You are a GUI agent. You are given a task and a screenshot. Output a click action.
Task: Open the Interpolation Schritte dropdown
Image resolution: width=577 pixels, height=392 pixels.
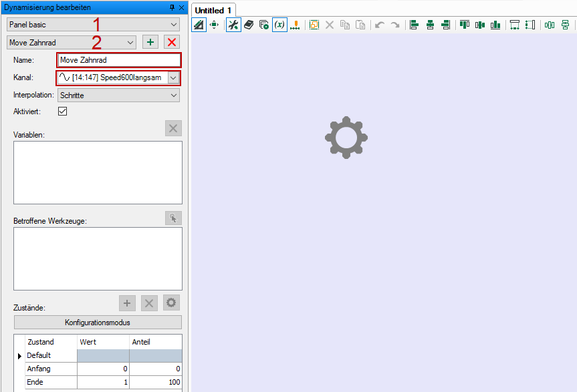[118, 95]
